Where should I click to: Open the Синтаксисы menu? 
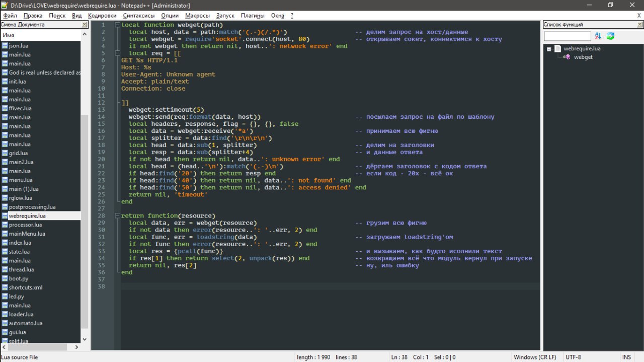139,16
